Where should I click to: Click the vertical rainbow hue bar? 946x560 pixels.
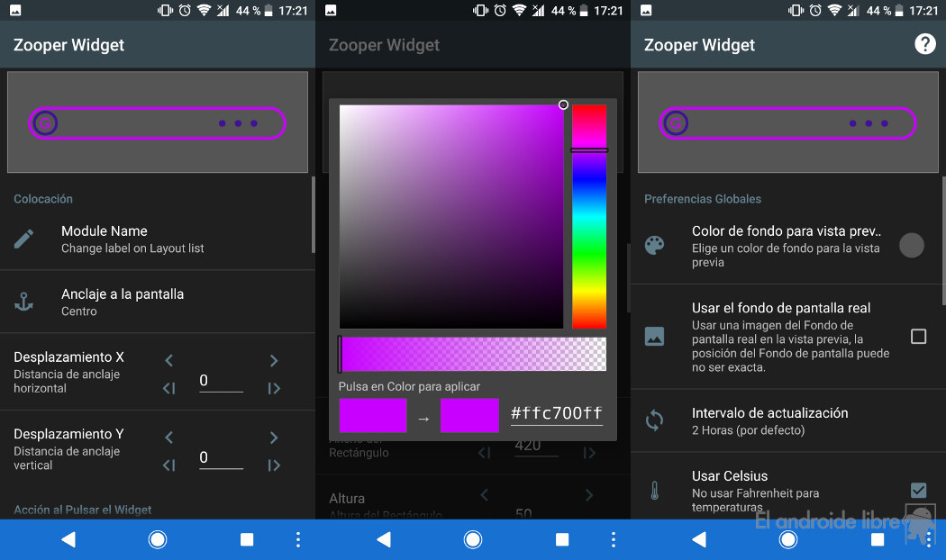click(589, 217)
